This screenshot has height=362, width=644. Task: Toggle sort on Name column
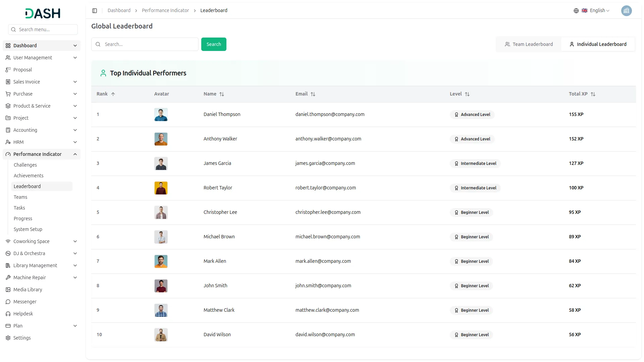221,94
